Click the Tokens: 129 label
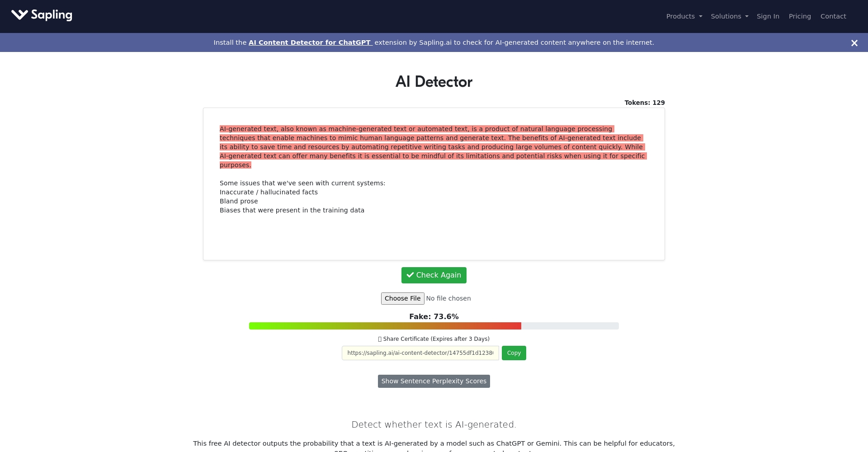Viewport: 868px width, 452px height. tap(644, 103)
